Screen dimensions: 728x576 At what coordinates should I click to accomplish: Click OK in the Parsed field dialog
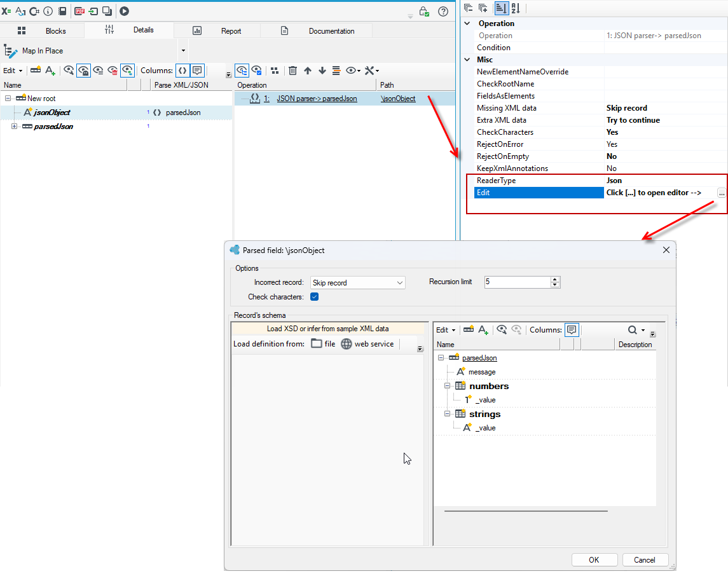tap(594, 559)
